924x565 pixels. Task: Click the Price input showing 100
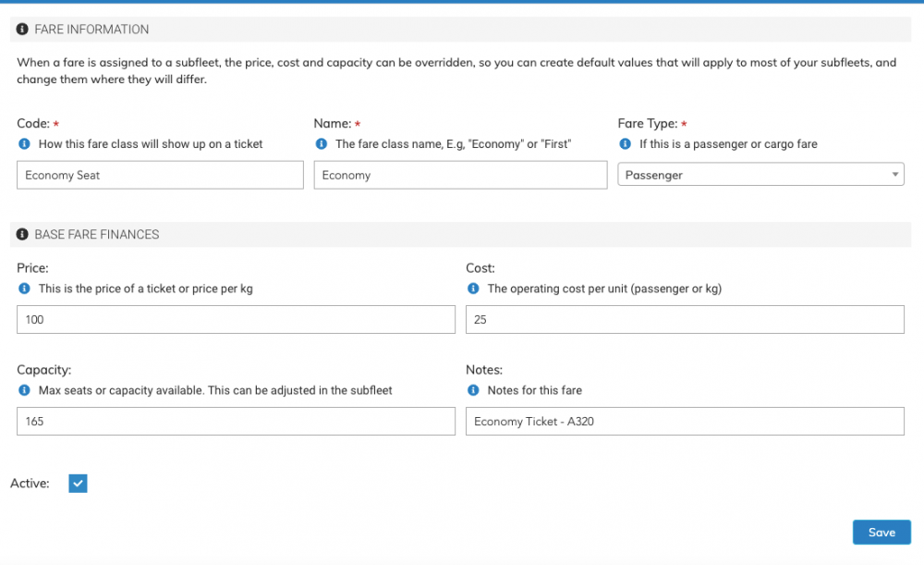click(x=236, y=320)
